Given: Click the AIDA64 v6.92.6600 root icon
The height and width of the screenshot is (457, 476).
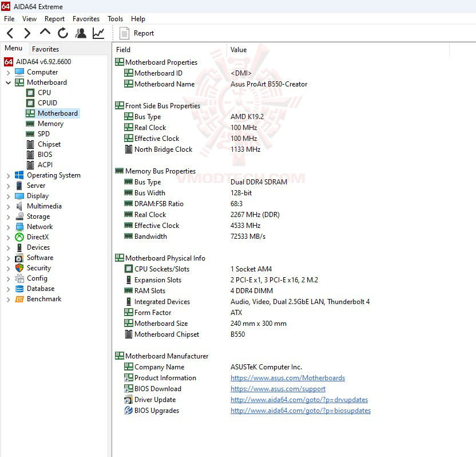Looking at the screenshot, I should coord(8,62).
